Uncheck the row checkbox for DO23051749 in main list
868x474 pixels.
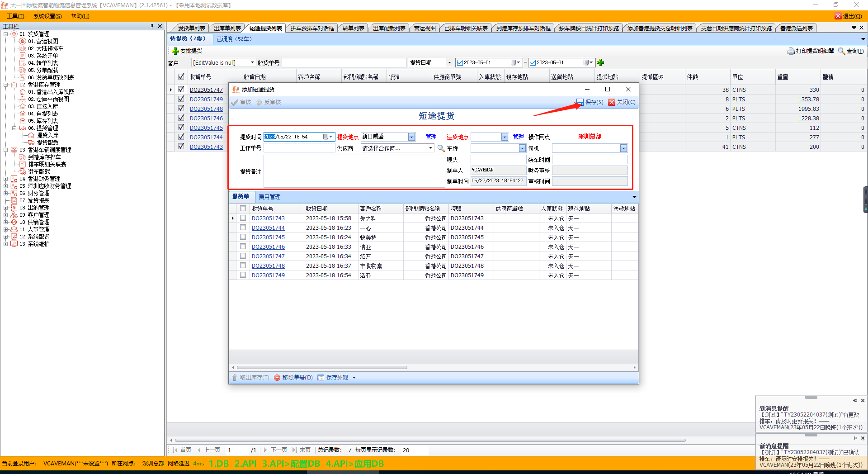[x=181, y=99]
